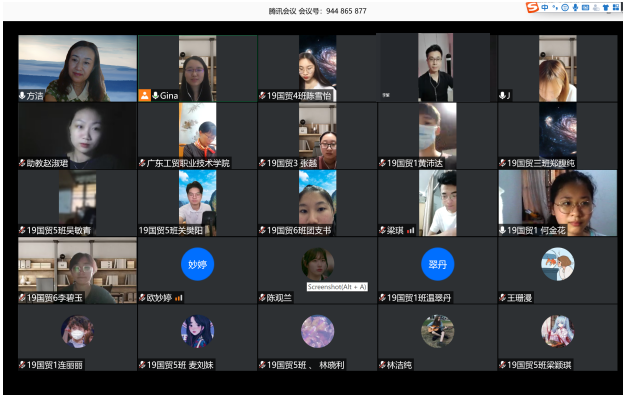Select the 翠丹 blue avatar circle
Screen dimensions: 625x395
click(x=438, y=264)
